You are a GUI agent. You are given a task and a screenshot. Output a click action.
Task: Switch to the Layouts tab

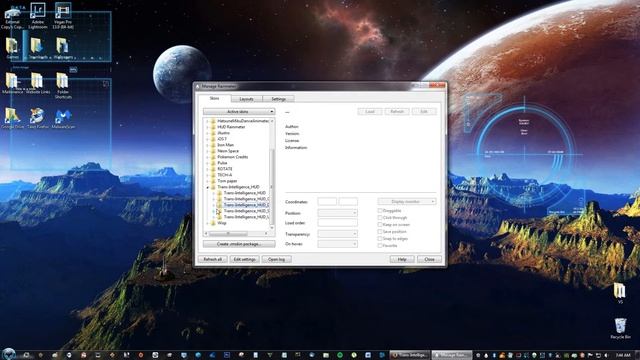click(x=247, y=99)
